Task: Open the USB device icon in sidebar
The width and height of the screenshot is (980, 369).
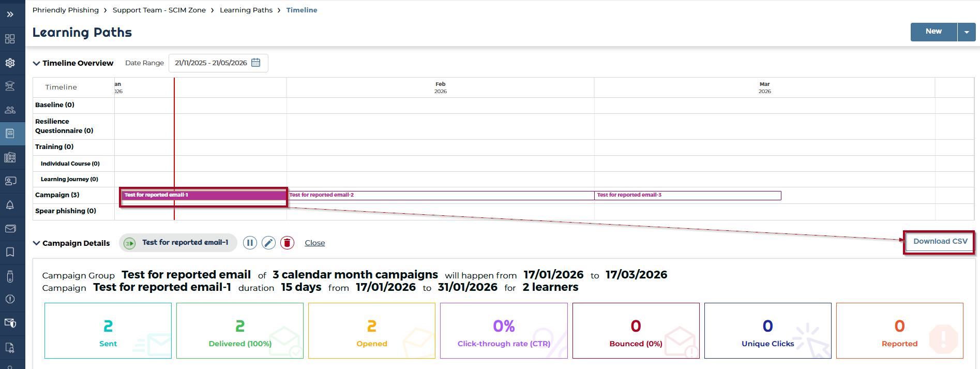Action: coord(10,276)
